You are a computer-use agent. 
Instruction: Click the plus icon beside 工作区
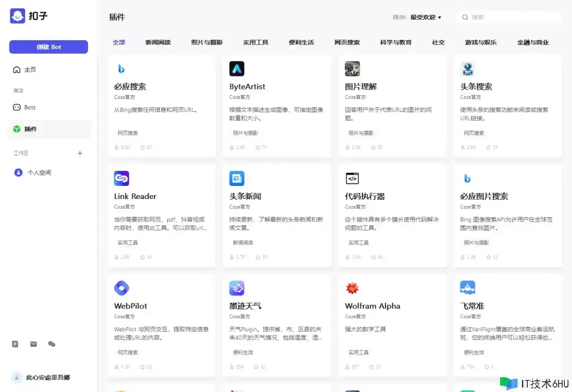click(x=80, y=153)
